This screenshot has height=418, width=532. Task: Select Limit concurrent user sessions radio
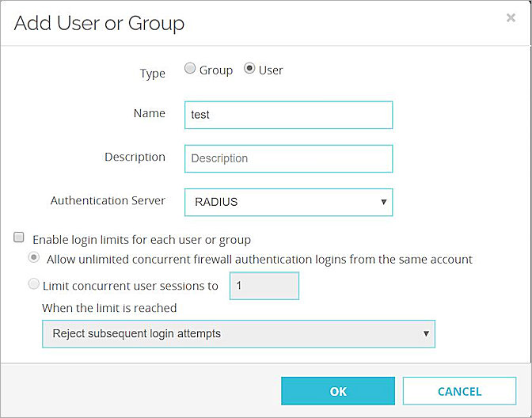coord(34,284)
